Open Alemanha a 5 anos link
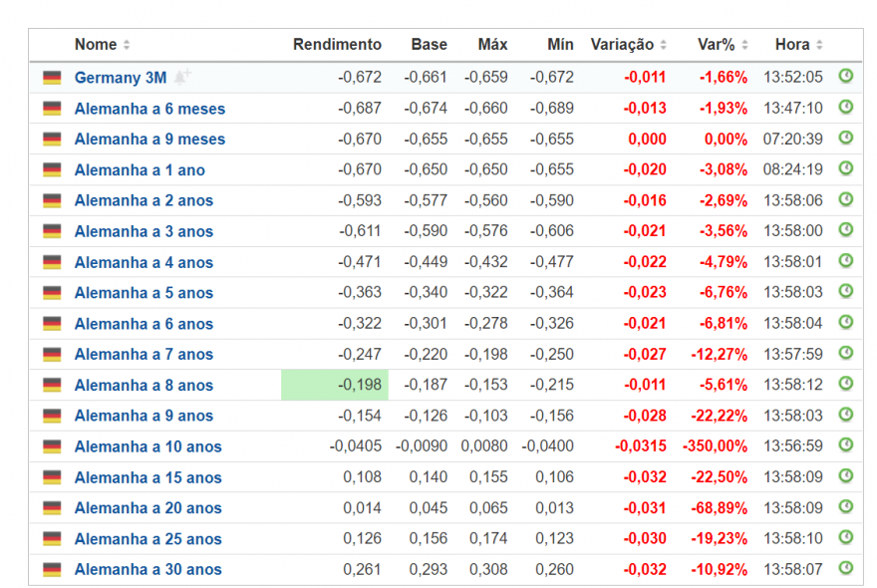Image resolution: width=877 pixels, height=588 pixels. (x=144, y=293)
